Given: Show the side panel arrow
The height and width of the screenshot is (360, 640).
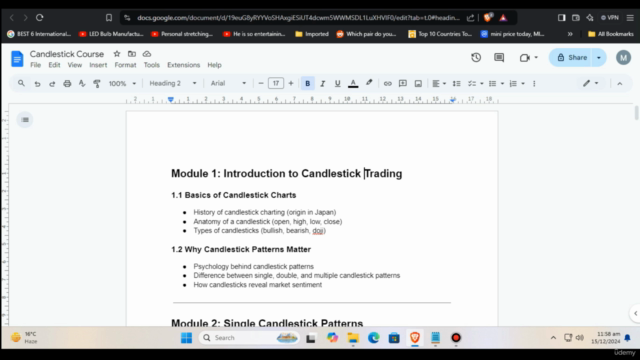Looking at the screenshot, I should (635, 313).
